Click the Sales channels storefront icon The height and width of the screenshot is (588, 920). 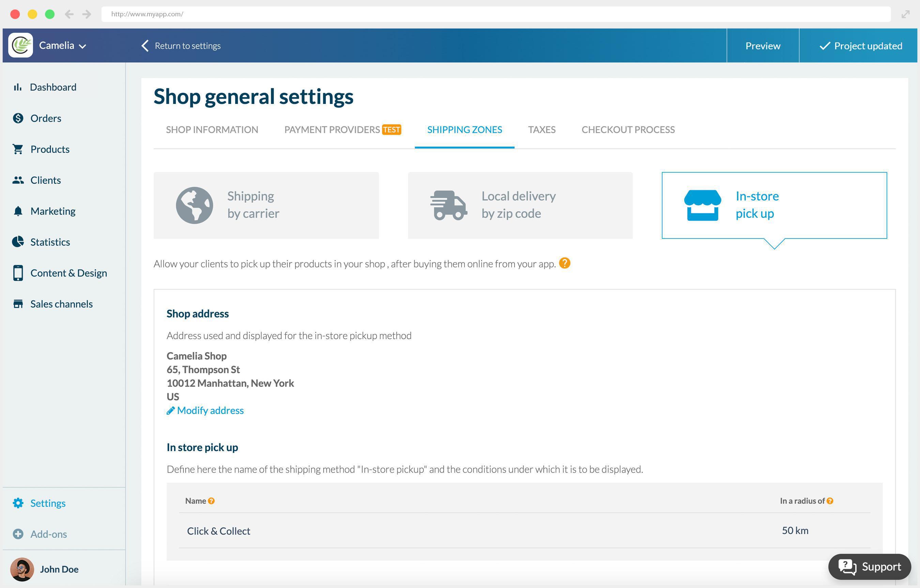click(18, 304)
